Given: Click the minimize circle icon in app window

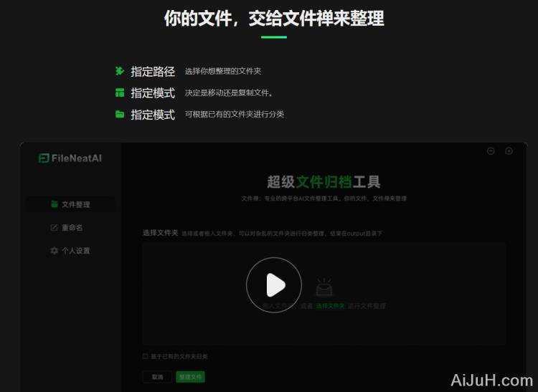Looking at the screenshot, I should [x=491, y=150].
